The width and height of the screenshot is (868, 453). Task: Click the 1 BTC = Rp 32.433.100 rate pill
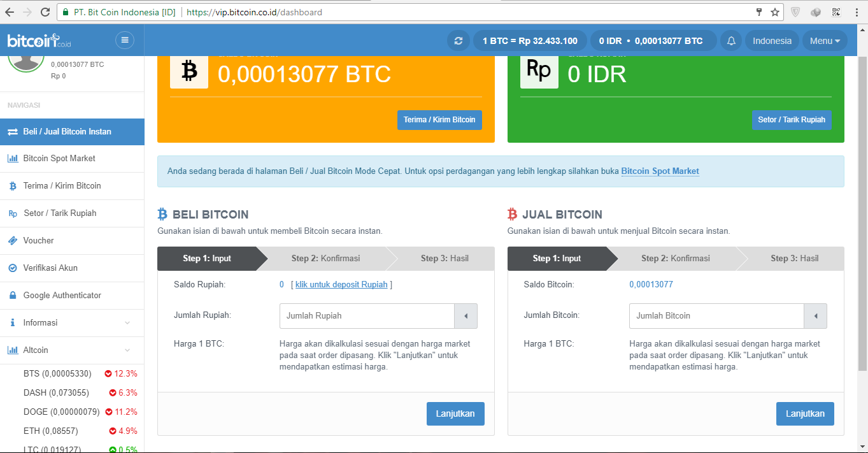tap(530, 41)
